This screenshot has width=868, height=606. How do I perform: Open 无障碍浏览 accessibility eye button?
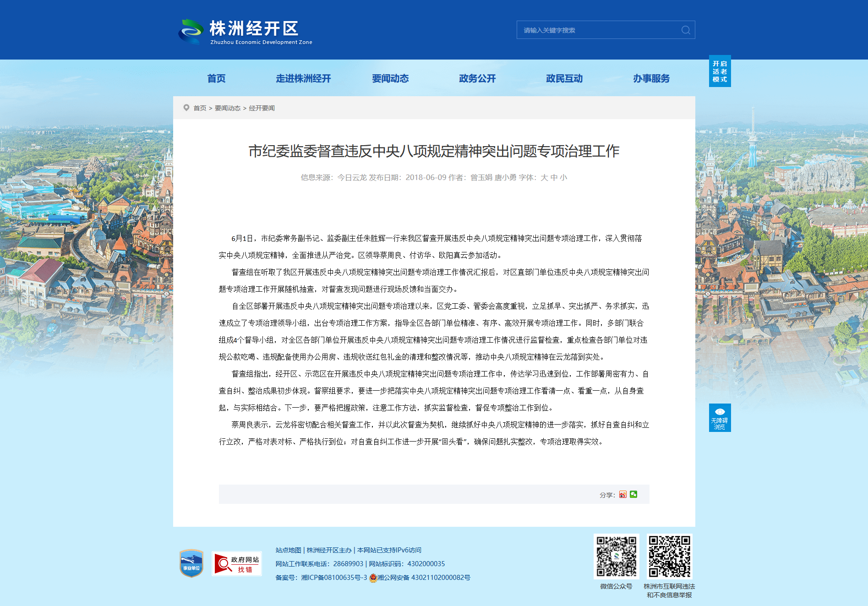pyautogui.click(x=720, y=417)
